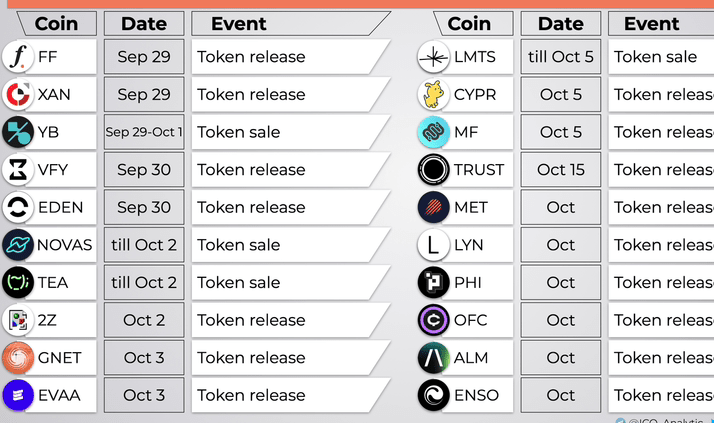
Task: Click the 'Sep 29-Oct 1' date cell
Action: point(144,132)
